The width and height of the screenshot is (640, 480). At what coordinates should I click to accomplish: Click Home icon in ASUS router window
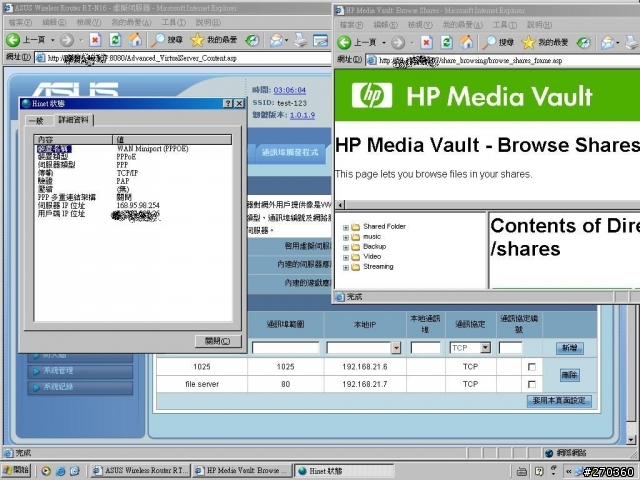pyautogui.click(x=135, y=40)
